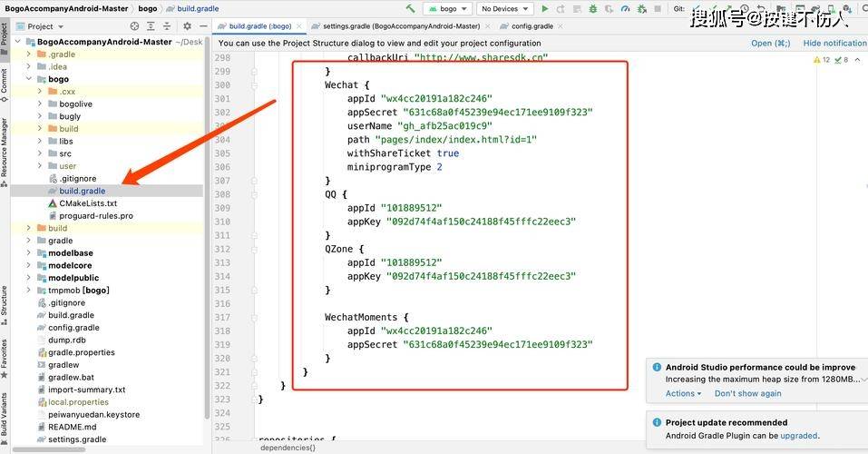Collapse the BogoAccompanyAndroid-Master root node
The height and width of the screenshot is (454, 868).
18,42
